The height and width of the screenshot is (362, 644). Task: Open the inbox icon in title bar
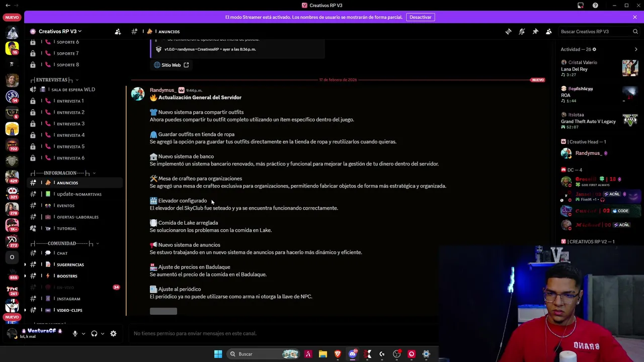tap(581, 5)
